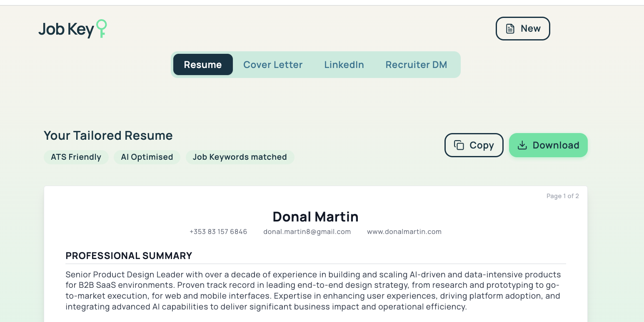Click the phone number +353 83 157 6846
The image size is (644, 322).
point(218,231)
